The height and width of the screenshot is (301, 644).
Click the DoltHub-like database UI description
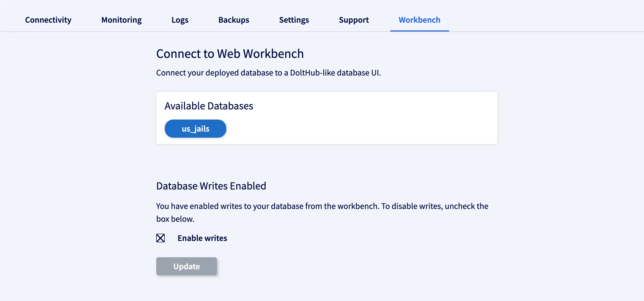268,73
